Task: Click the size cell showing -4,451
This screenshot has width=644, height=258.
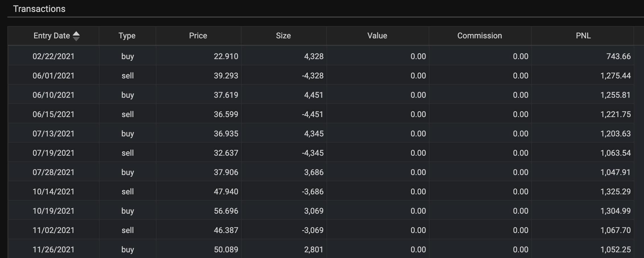Action: point(312,114)
